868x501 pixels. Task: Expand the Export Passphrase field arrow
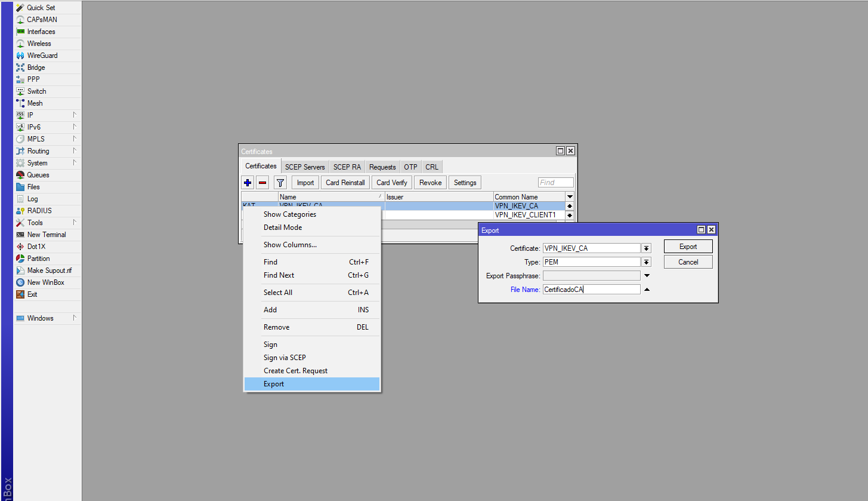[647, 276]
